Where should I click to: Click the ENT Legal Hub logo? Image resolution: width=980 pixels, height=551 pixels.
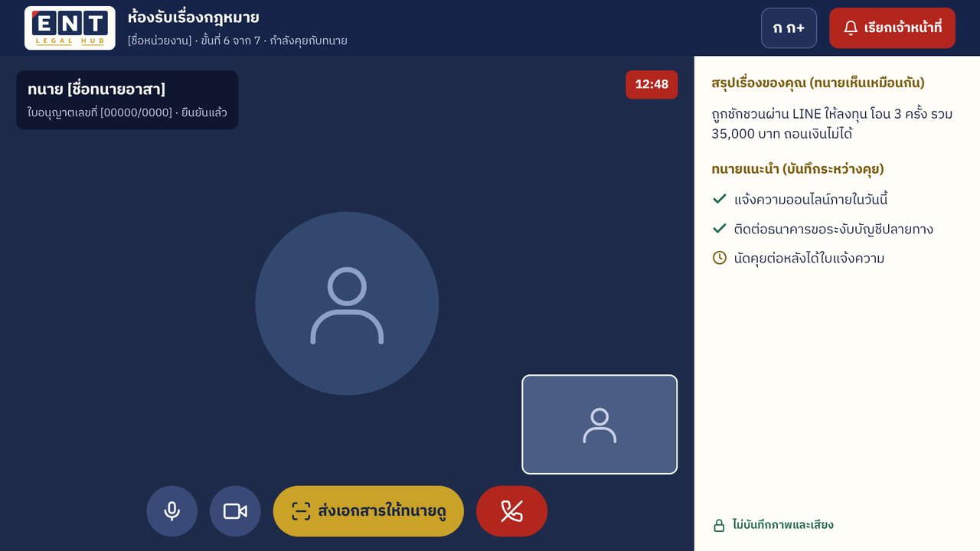[70, 28]
